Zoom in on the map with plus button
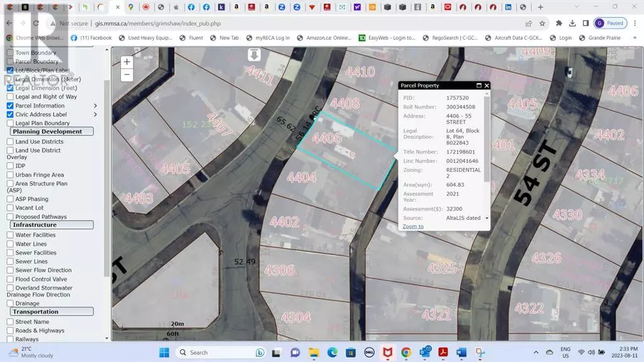The height and width of the screenshot is (362, 644). 127,62
